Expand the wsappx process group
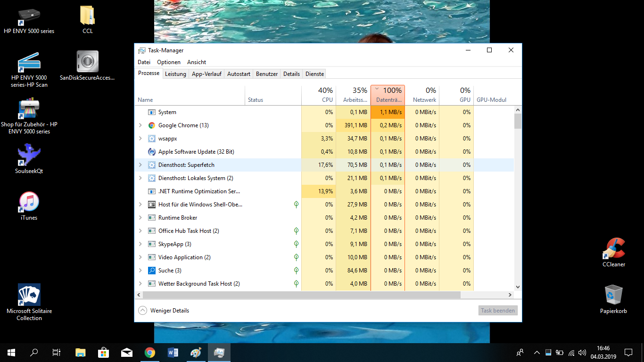 coord(140,139)
